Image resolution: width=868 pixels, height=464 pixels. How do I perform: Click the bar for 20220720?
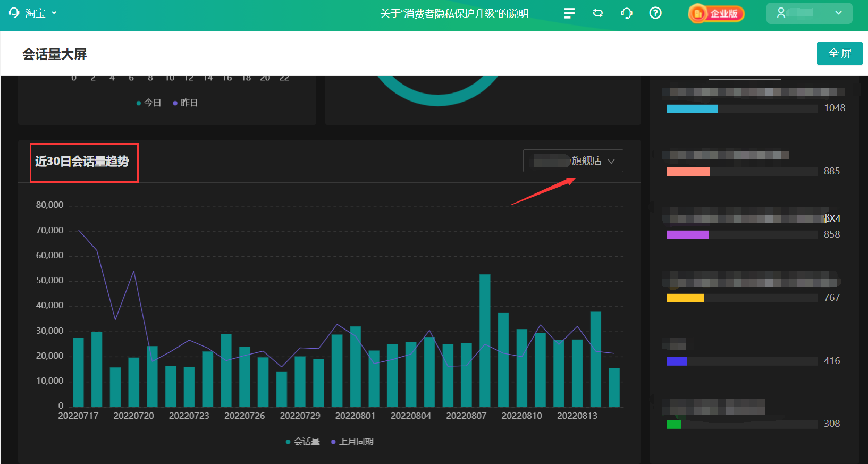click(x=133, y=382)
